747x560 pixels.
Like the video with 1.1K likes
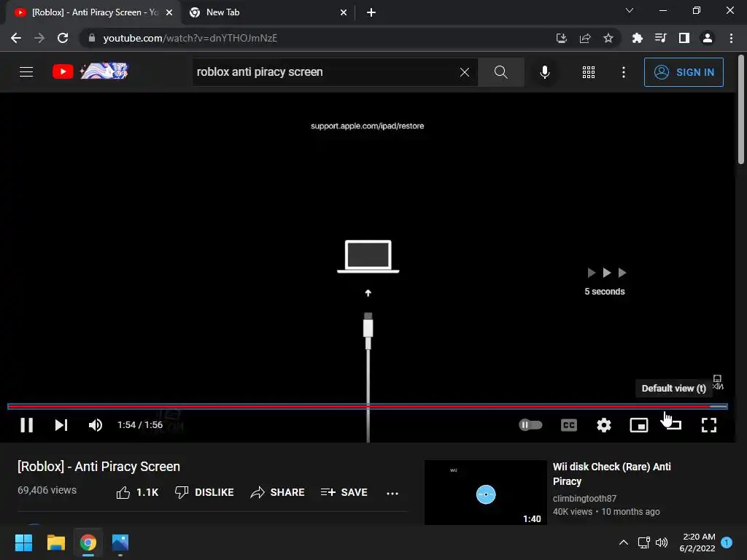pos(137,492)
